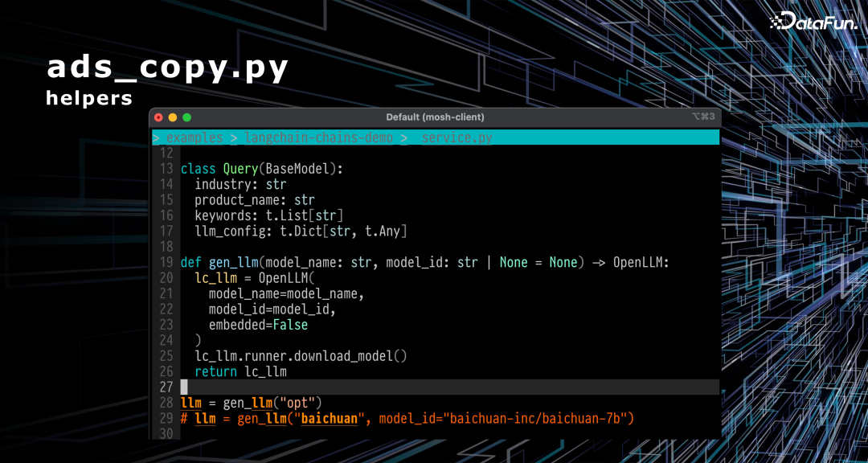The width and height of the screenshot is (868, 463).
Task: Place cursor on "industry: str" line
Action: 240,184
